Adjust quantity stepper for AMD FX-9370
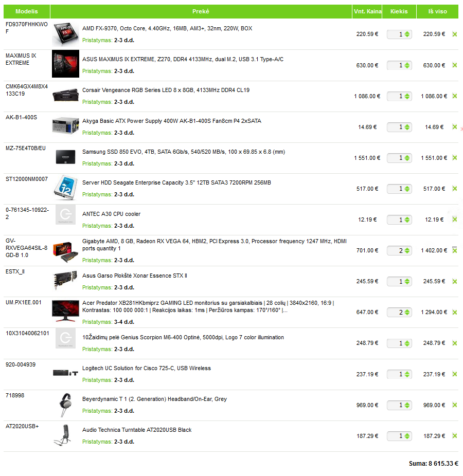This screenshot has width=463, height=476. click(x=407, y=34)
